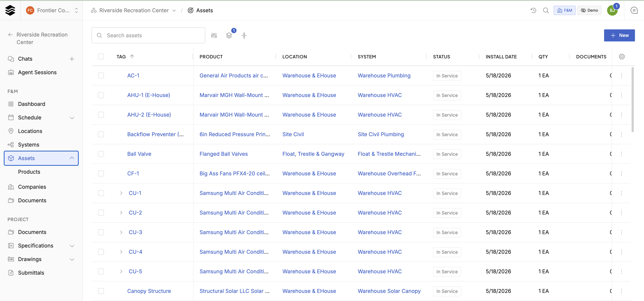Open row actions menu for Ball Valve

click(621, 154)
